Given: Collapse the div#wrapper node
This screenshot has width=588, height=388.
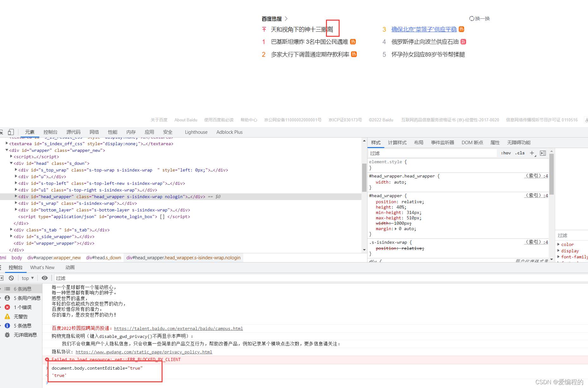Looking at the screenshot, I should pyautogui.click(x=7, y=150).
